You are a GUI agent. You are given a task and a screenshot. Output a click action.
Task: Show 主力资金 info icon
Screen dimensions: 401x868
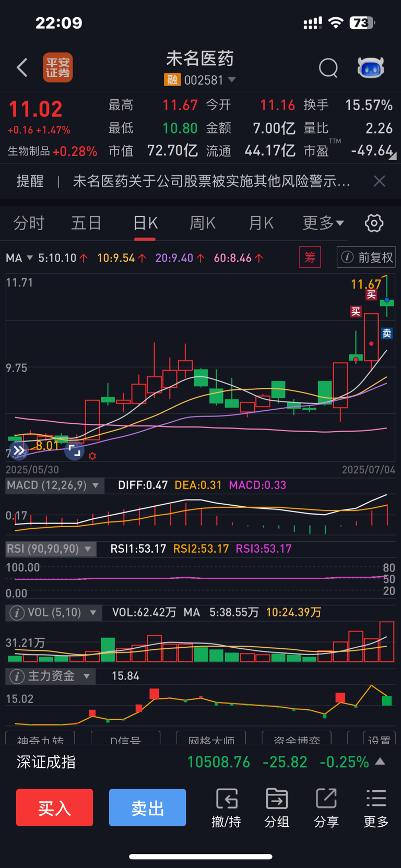tap(17, 676)
